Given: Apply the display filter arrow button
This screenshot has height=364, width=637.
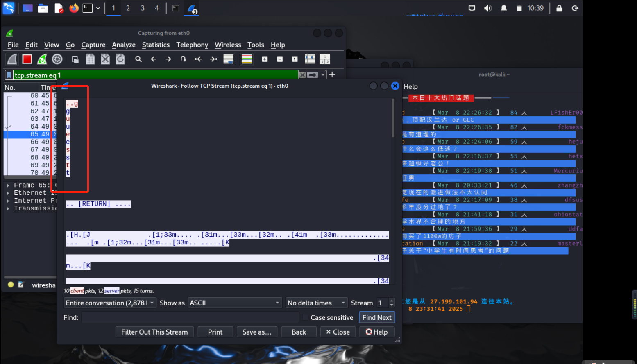Looking at the screenshot, I should (313, 75).
